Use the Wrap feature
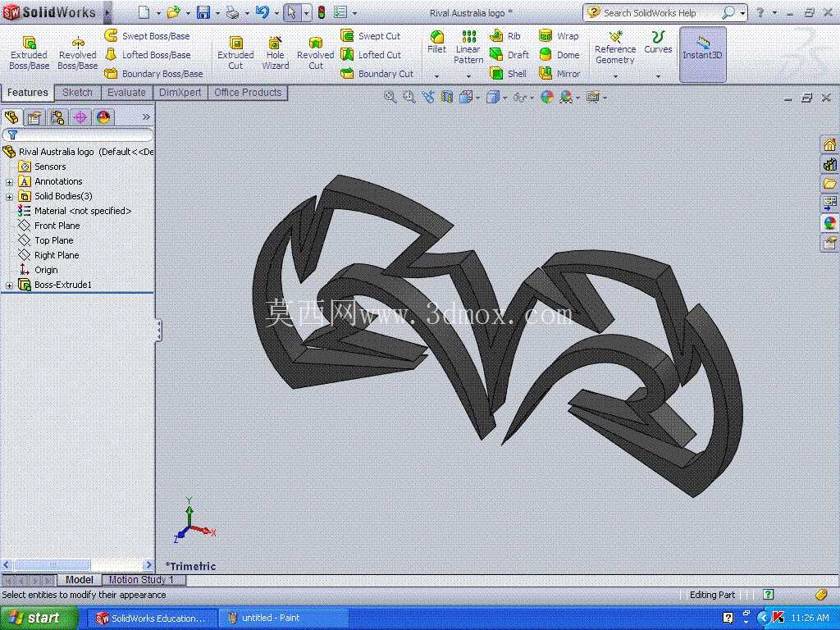 (559, 36)
